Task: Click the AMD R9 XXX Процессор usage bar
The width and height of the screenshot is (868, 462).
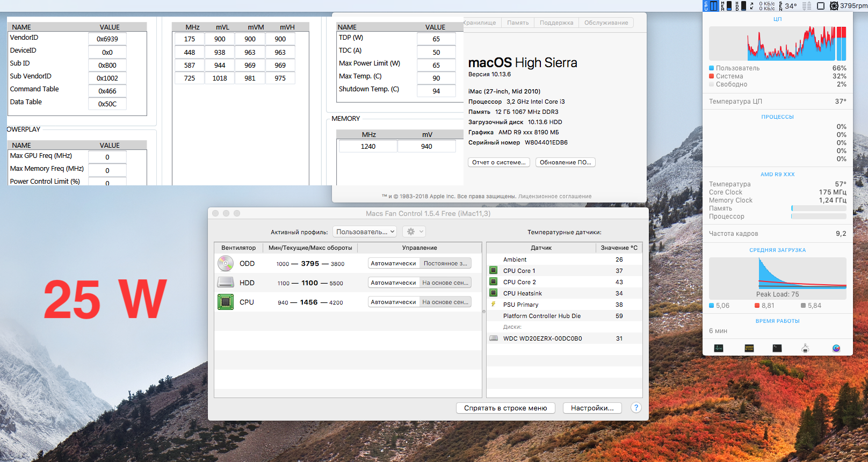Action: (x=819, y=216)
